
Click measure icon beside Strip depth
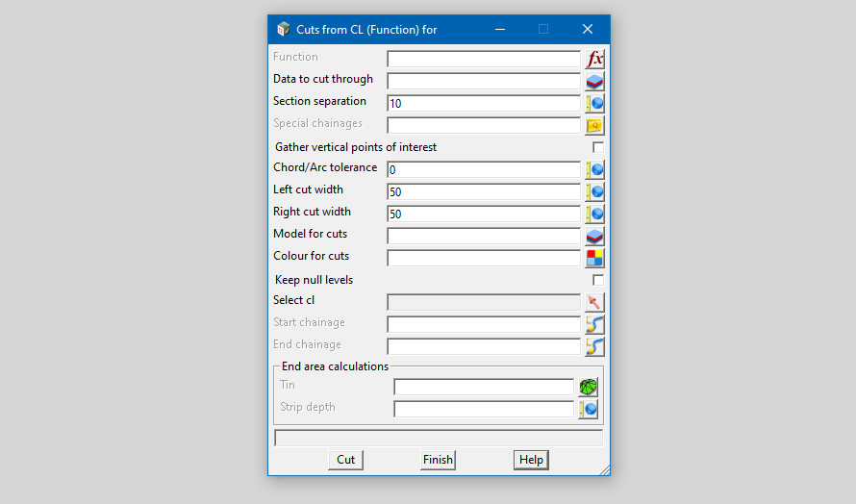[x=588, y=409]
